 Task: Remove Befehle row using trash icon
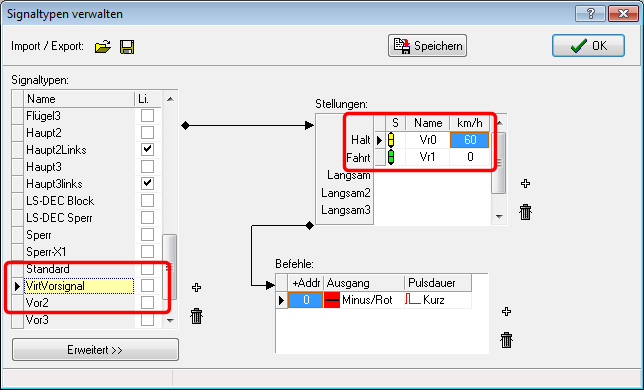pyautogui.click(x=506, y=340)
